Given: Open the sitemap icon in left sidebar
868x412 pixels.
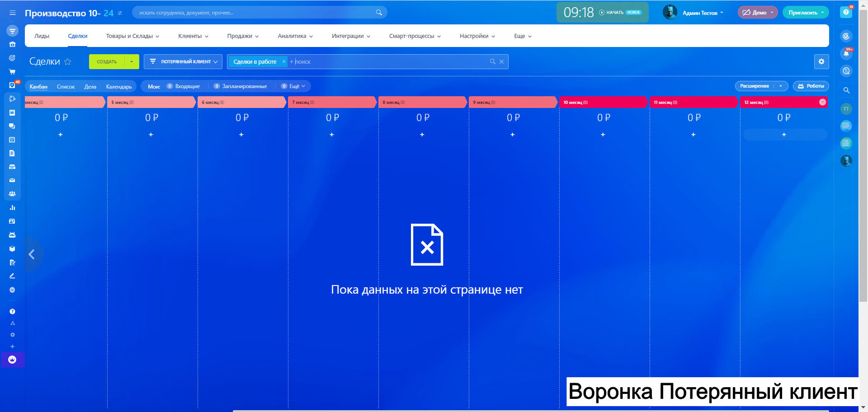Looking at the screenshot, I should [x=13, y=323].
